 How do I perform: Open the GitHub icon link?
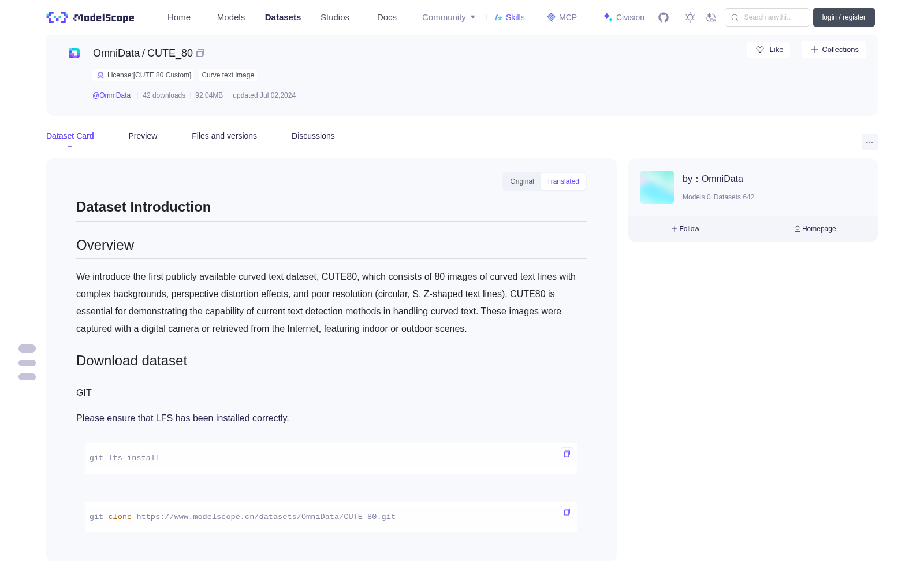pyautogui.click(x=664, y=17)
